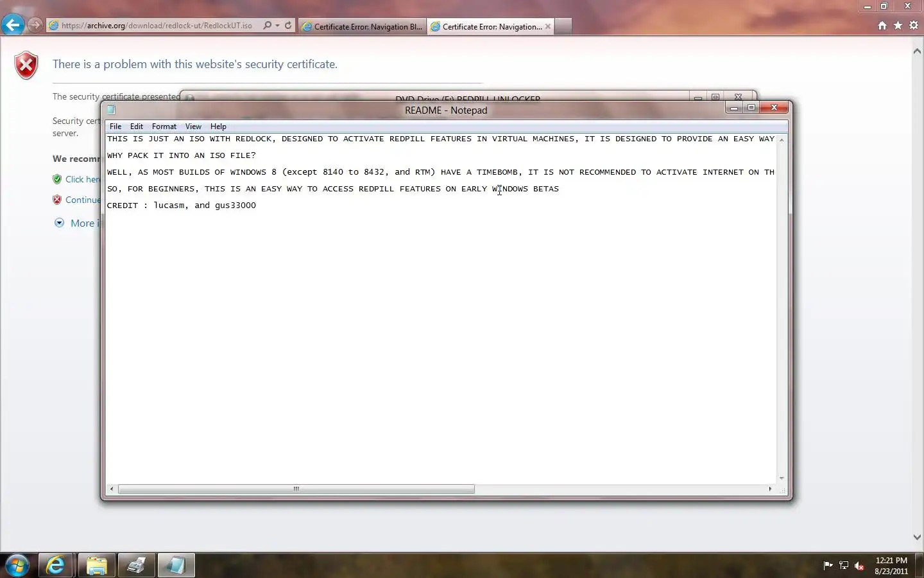Viewport: 924px width, 578px height.
Task: Go back with the IE back arrow
Action: (13, 25)
